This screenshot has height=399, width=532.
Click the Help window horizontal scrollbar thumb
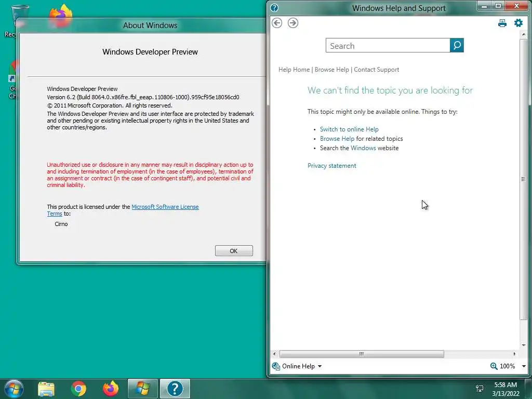pos(362,354)
